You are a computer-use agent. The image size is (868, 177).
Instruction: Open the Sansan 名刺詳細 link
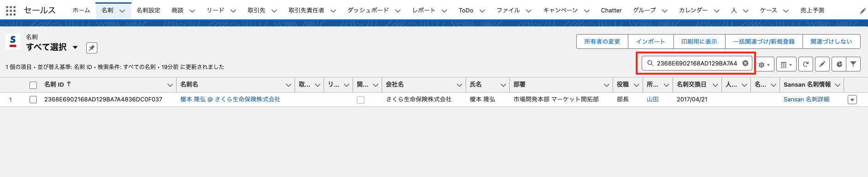(806, 100)
